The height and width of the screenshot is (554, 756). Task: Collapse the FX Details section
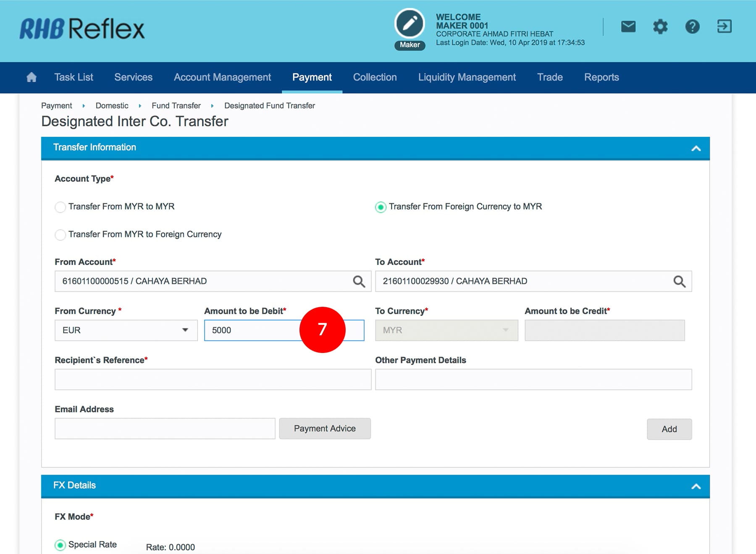(696, 486)
